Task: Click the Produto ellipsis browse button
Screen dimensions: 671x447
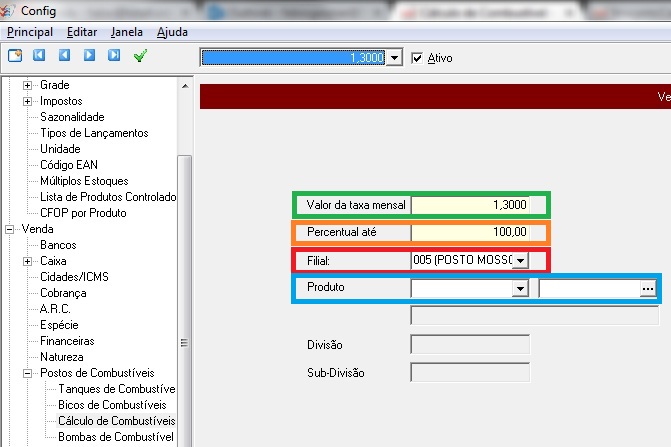Action: coord(648,288)
